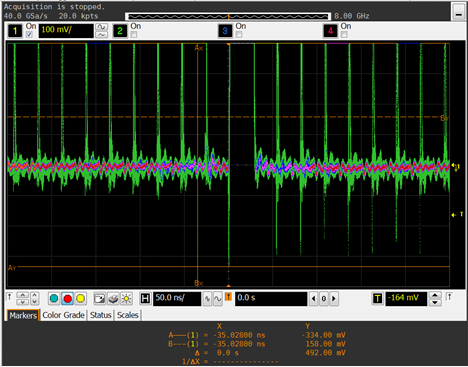Click the Bx marker label at bottom
This screenshot has width=468, height=367.
coord(199,283)
